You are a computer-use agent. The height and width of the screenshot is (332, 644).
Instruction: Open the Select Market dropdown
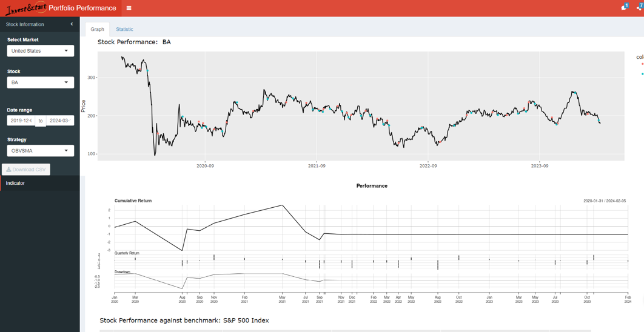[41, 51]
